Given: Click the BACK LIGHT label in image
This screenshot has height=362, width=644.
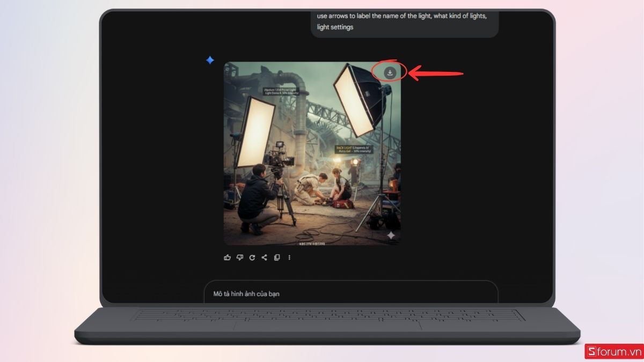Looking at the screenshot, I should [x=355, y=149].
